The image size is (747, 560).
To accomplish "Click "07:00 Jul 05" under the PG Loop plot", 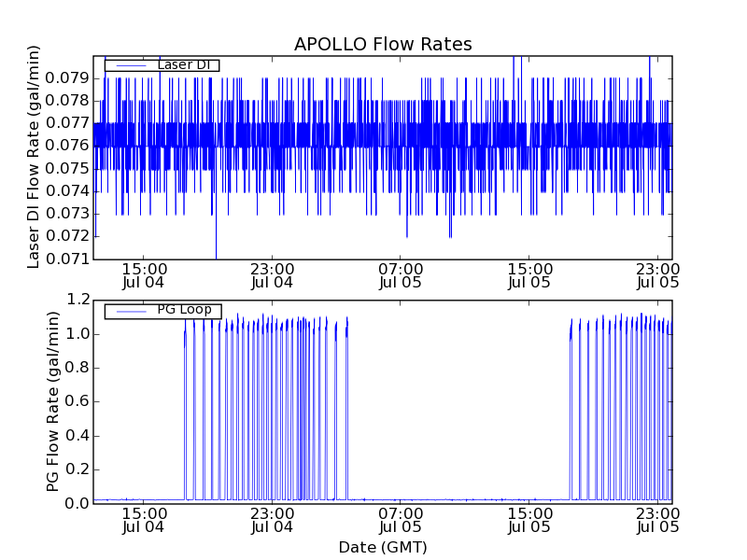I will (401, 521).
